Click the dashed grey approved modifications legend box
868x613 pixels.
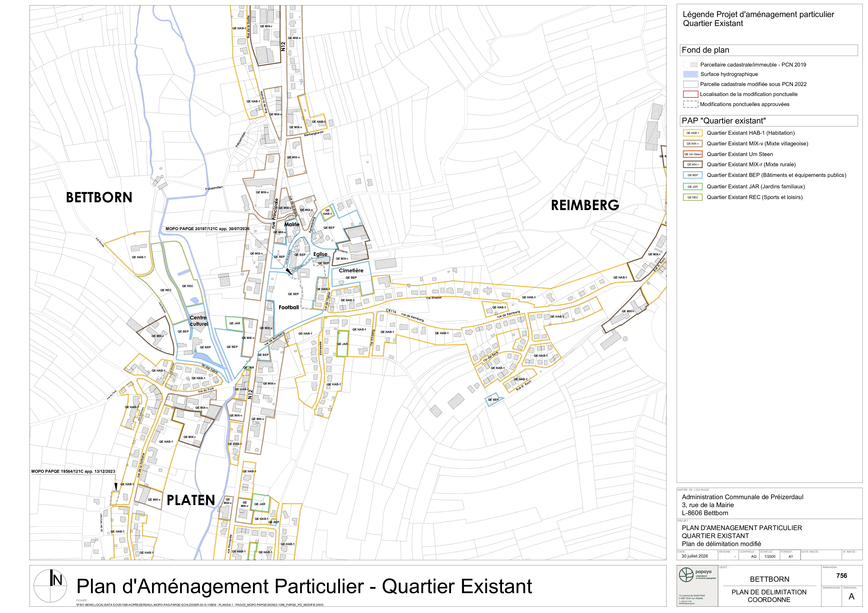tap(690, 104)
